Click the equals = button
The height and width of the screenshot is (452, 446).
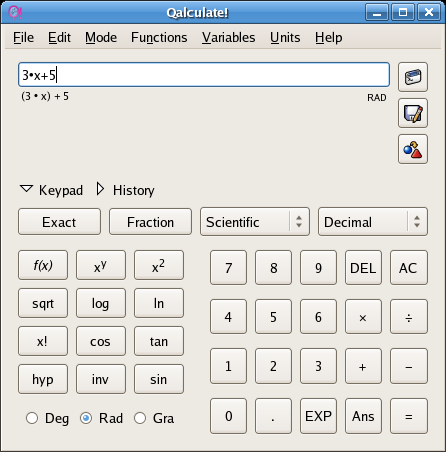pyautogui.click(x=409, y=416)
